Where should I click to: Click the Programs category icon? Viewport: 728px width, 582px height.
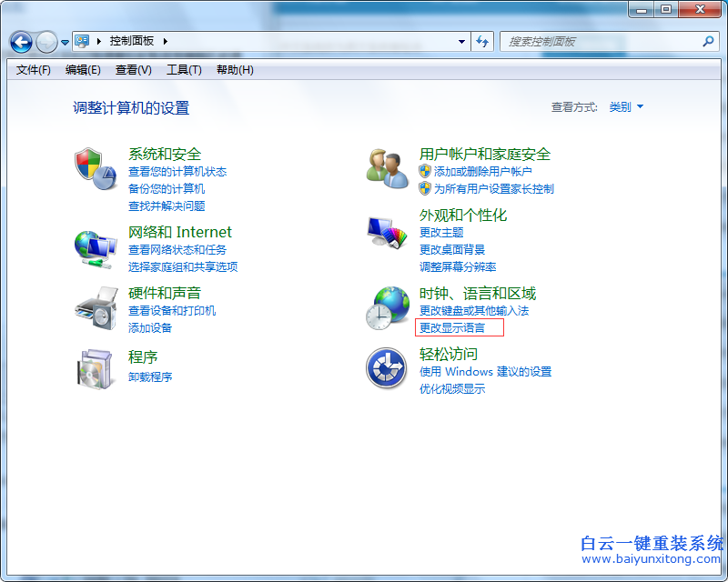pos(95,368)
